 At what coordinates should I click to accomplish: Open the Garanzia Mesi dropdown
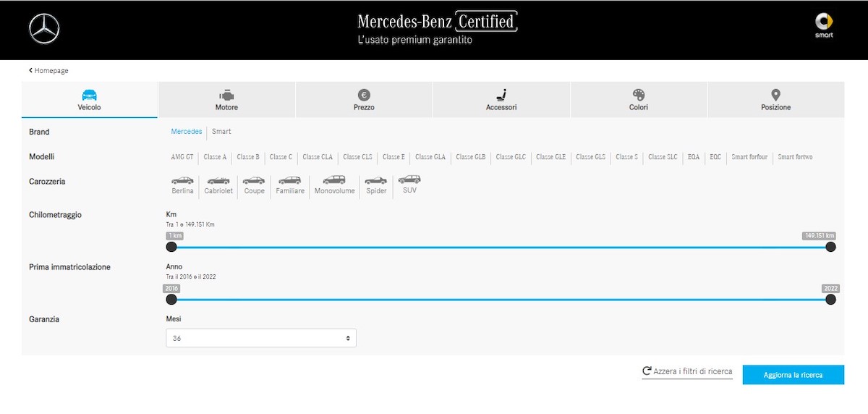point(261,338)
